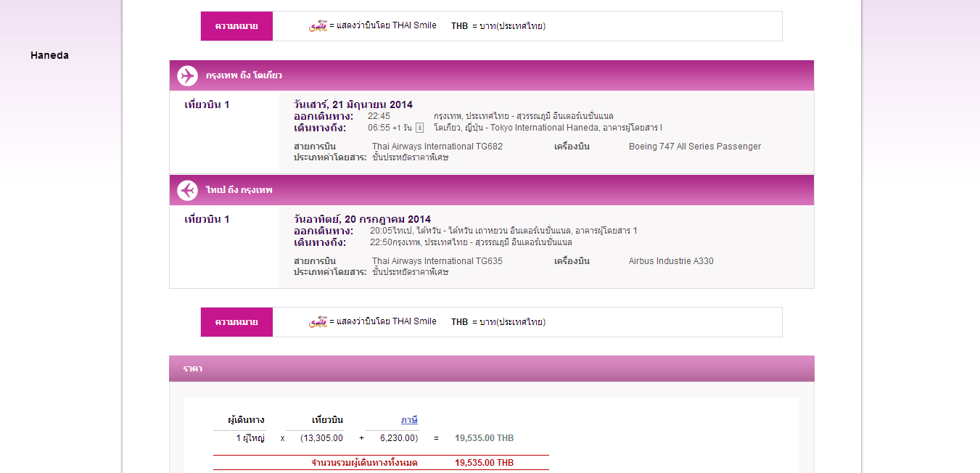Image resolution: width=980 pixels, height=473 pixels.
Task: Click the lower ความหมาย legend label
Action: (x=236, y=322)
